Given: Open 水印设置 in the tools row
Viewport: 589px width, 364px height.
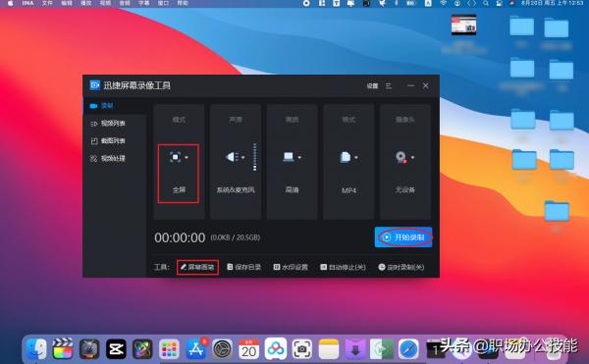Looking at the screenshot, I should tap(291, 267).
